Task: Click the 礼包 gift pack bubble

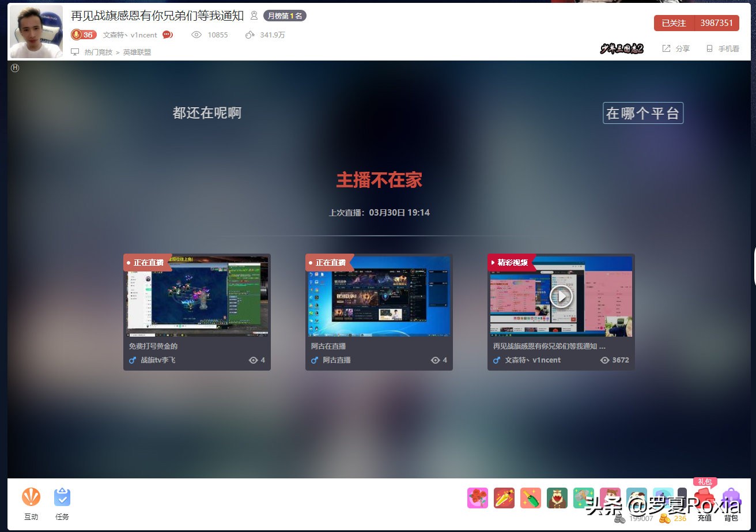Action: tap(705, 482)
